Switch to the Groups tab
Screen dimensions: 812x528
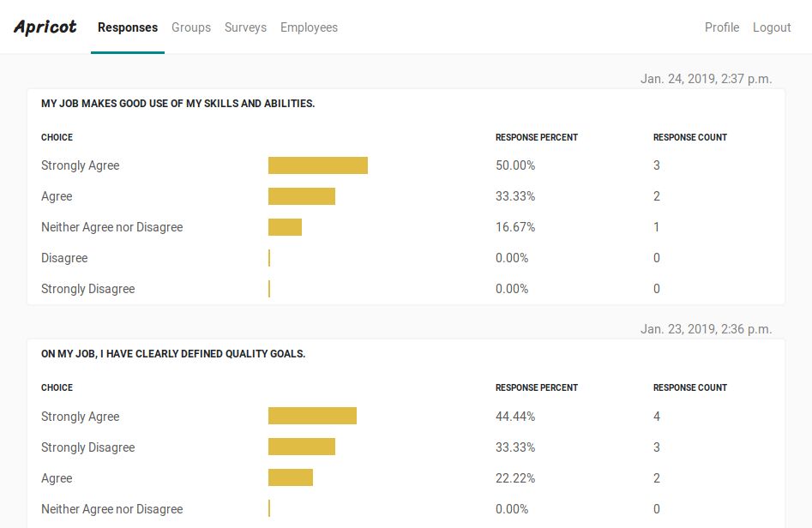(x=191, y=27)
